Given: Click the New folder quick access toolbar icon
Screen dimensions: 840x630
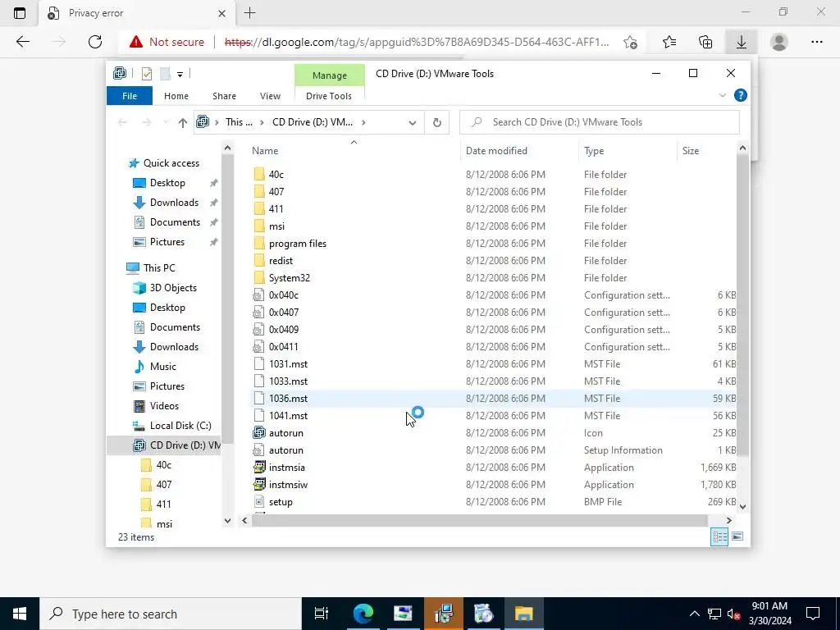Looking at the screenshot, I should tap(165, 74).
